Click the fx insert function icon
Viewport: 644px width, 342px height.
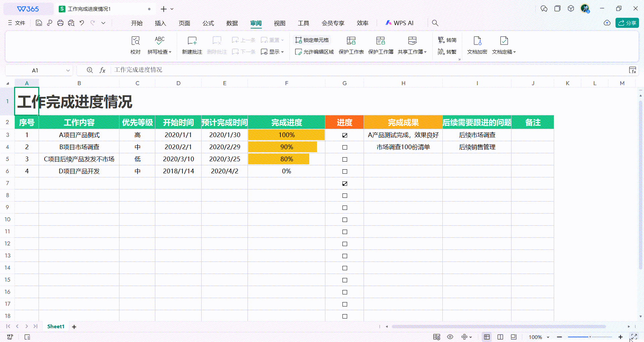coord(102,70)
